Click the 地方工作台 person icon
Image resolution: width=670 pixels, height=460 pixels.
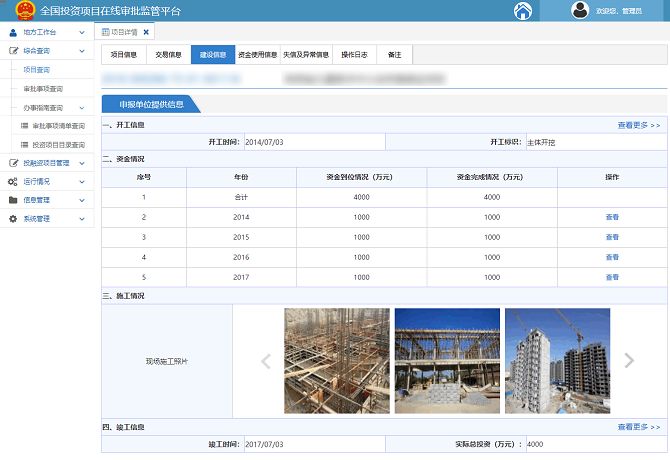(13, 33)
